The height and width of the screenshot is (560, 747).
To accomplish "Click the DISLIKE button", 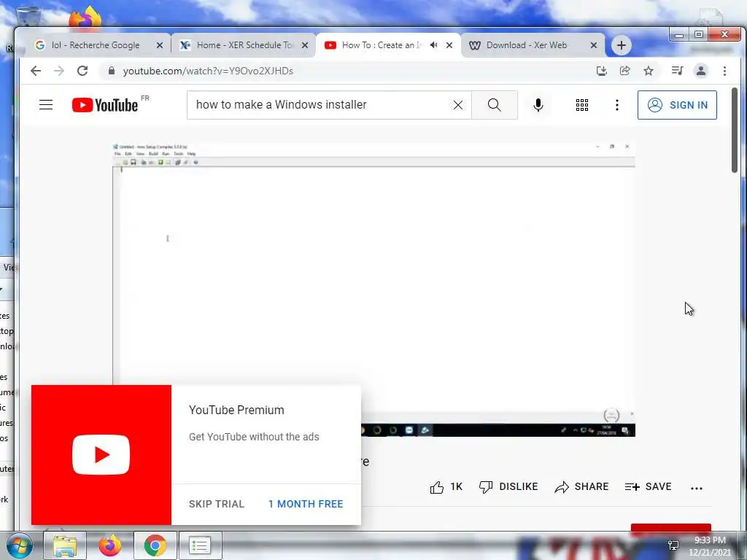I will point(508,486).
